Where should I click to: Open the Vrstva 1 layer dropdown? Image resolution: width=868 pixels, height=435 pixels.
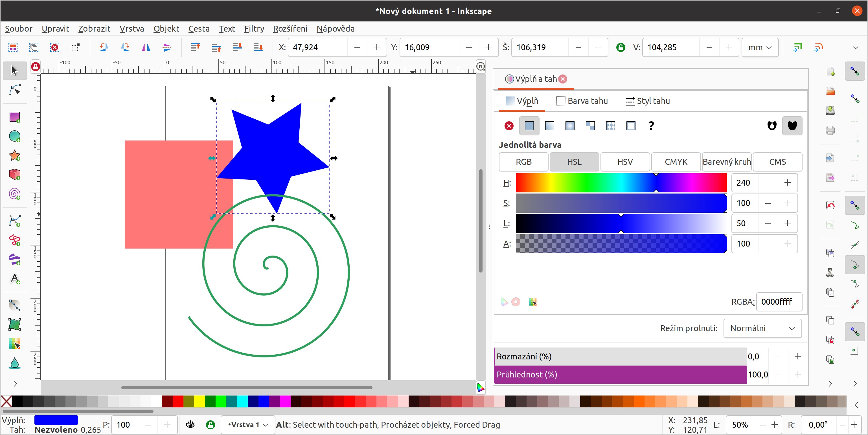click(x=248, y=425)
